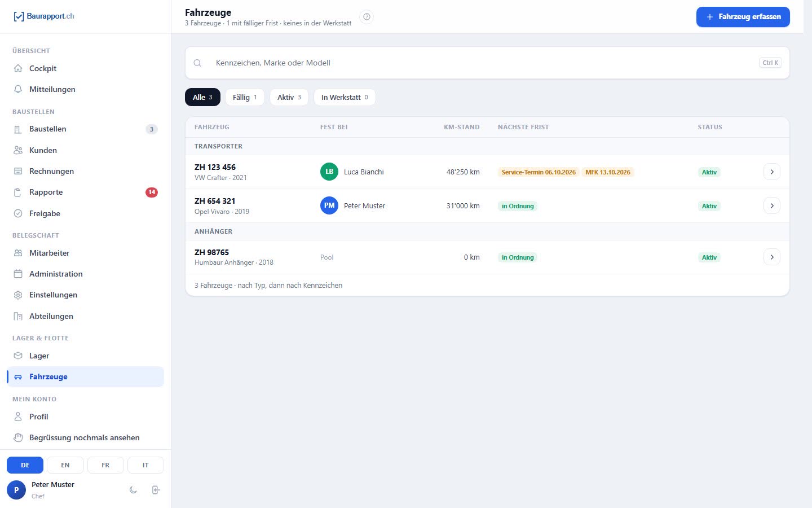Filter vehicles by Fällig tab
Image resolution: width=812 pixels, height=508 pixels.
[x=245, y=97]
